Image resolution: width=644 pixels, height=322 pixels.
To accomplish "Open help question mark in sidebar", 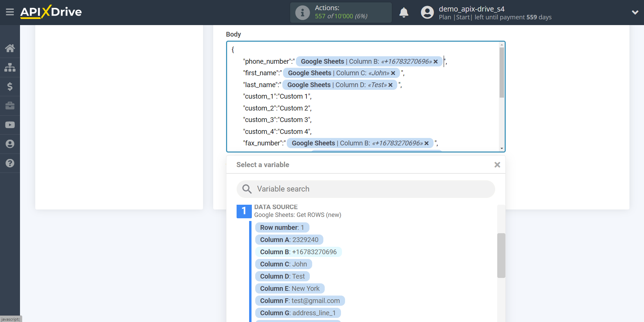I will click(10, 163).
